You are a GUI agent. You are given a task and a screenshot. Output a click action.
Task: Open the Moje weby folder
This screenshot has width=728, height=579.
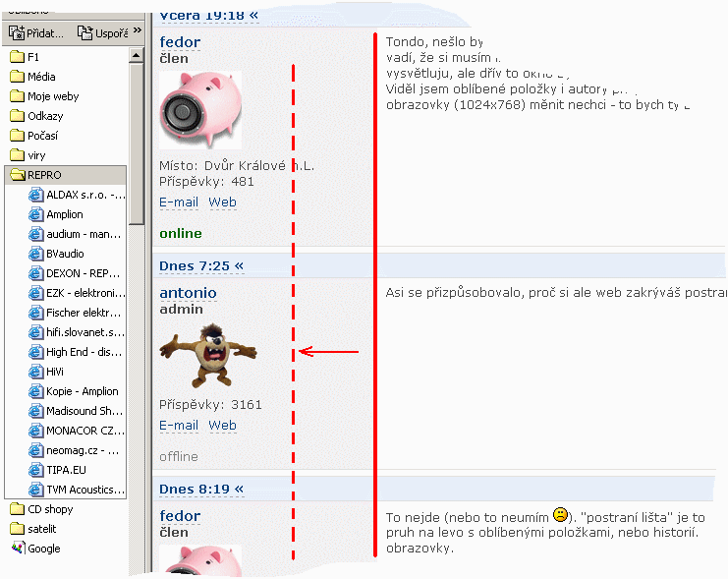coord(44,96)
